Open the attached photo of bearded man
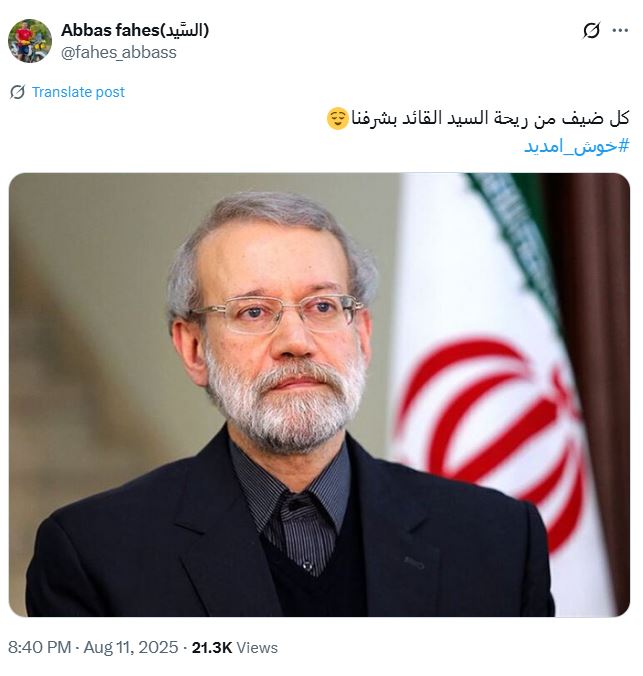The width and height of the screenshot is (643, 676). (319, 395)
